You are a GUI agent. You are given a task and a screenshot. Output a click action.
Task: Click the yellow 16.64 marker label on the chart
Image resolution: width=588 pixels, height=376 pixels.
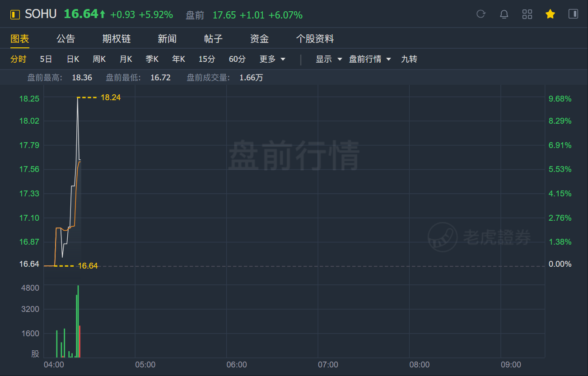pos(88,266)
